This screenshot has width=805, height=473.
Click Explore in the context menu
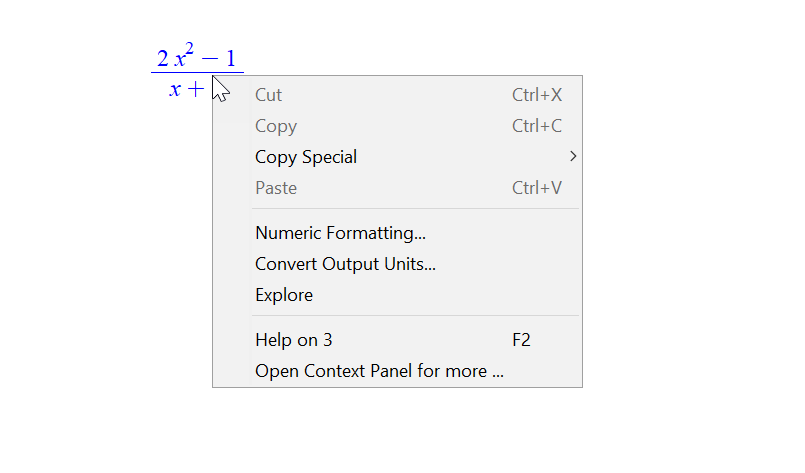point(397,295)
